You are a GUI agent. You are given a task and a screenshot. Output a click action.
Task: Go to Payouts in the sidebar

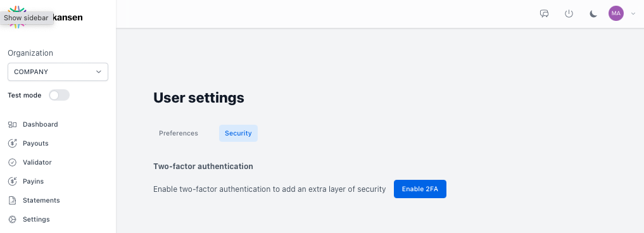click(x=35, y=144)
